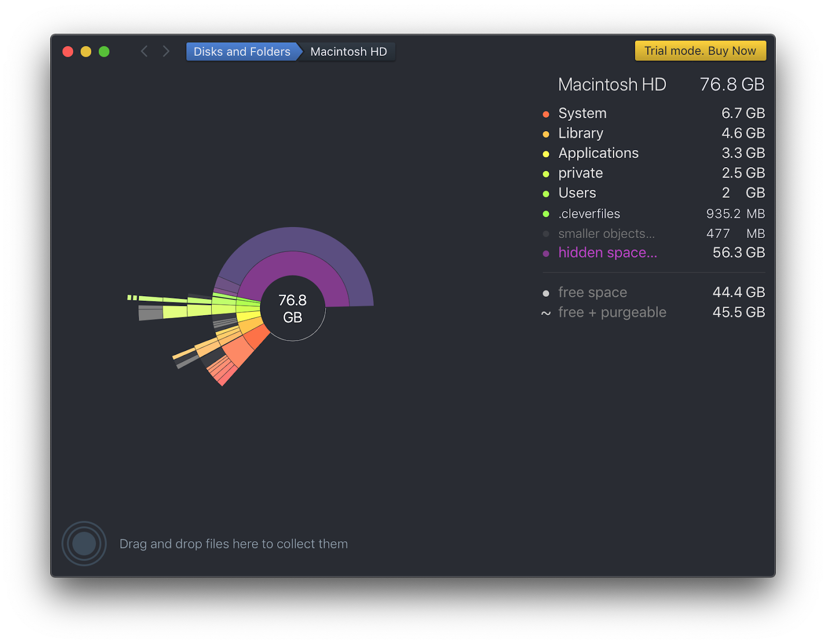
Task: Open the Disks and Folders breadcrumb
Action: [242, 52]
